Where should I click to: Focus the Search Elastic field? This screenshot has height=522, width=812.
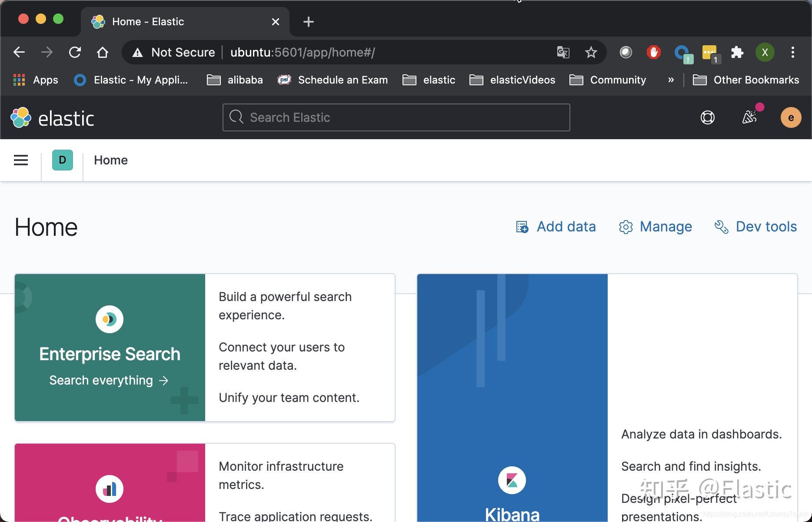pos(396,117)
